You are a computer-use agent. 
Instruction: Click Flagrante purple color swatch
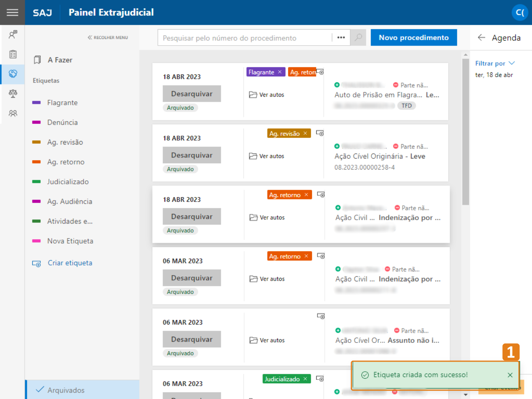click(36, 102)
